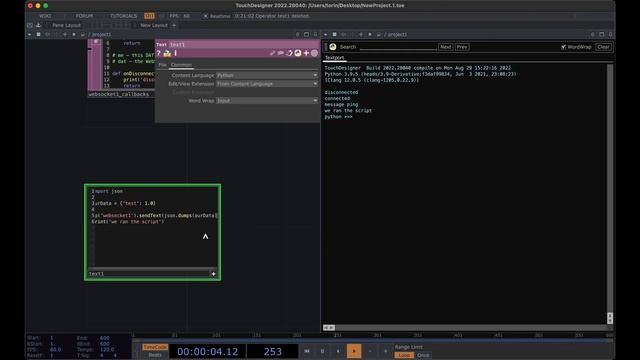Click the pencil edit icon in parameter header

pos(272,53)
